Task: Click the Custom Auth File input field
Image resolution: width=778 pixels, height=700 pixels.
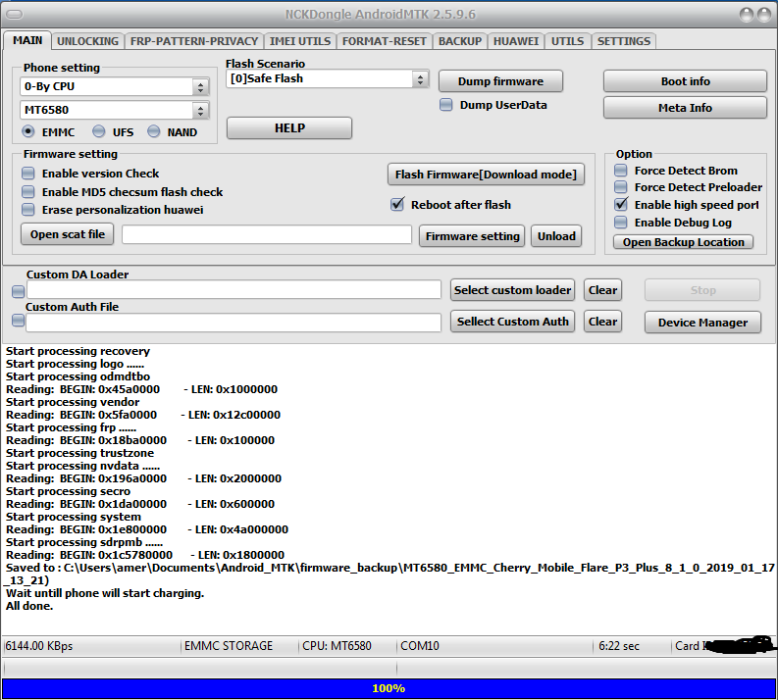Action: 233,323
